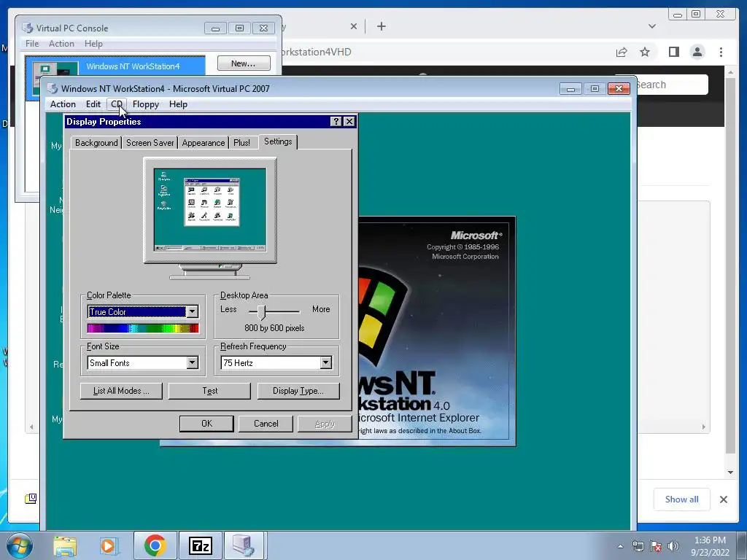Click the Chrome share page icon

pos(622,52)
